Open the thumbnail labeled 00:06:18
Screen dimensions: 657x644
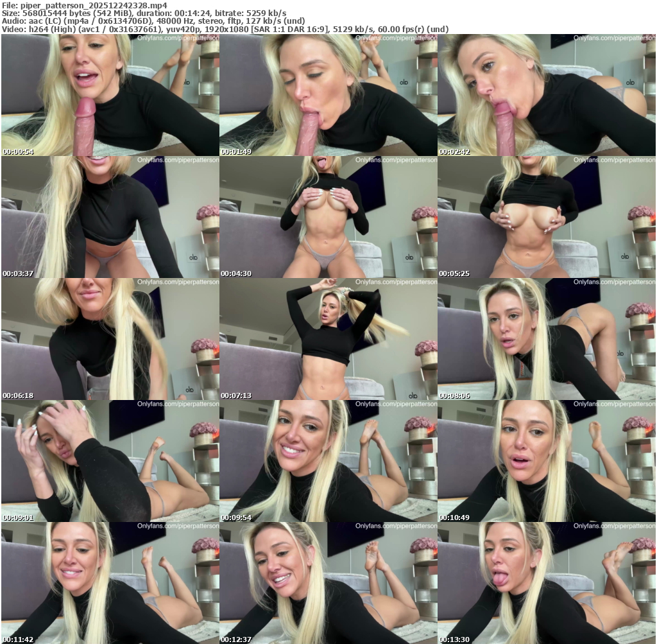110,339
